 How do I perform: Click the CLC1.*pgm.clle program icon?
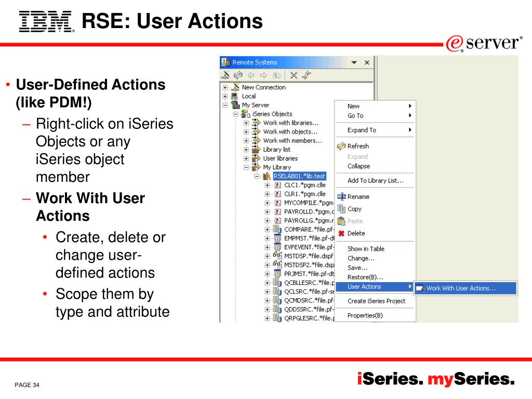[x=278, y=185]
